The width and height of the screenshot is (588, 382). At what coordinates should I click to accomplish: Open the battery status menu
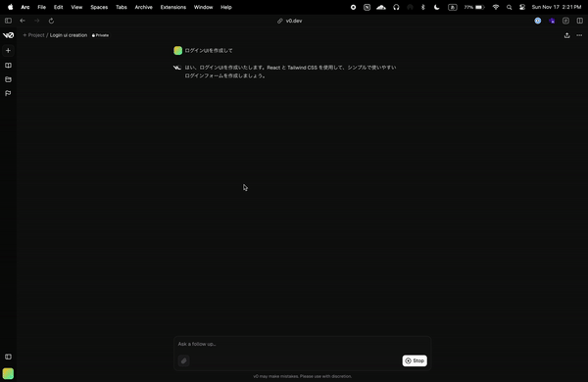(474, 7)
